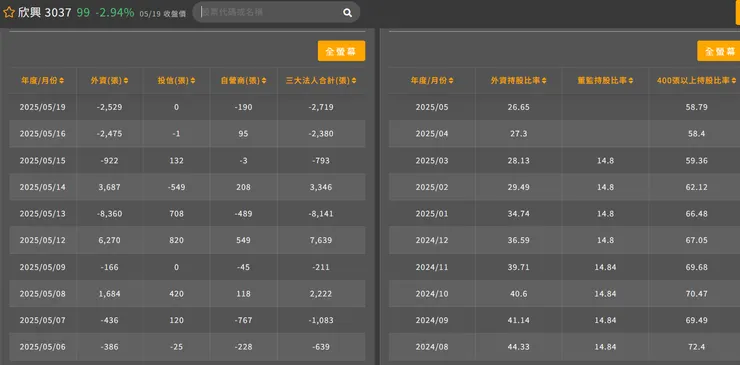Screen dimensions: 740x365
Task: Click the -2.94% price change value
Action: click(x=115, y=12)
